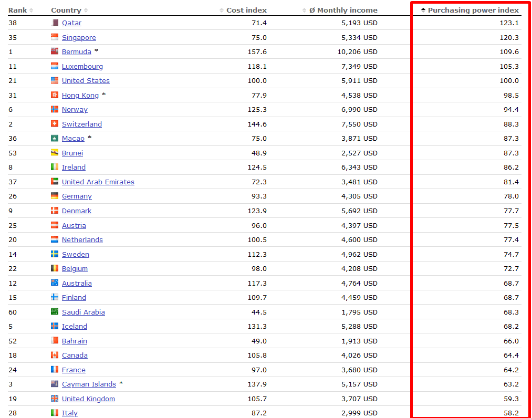The height and width of the screenshot is (418, 532).
Task: Open the Sweden country link
Action: (x=75, y=254)
